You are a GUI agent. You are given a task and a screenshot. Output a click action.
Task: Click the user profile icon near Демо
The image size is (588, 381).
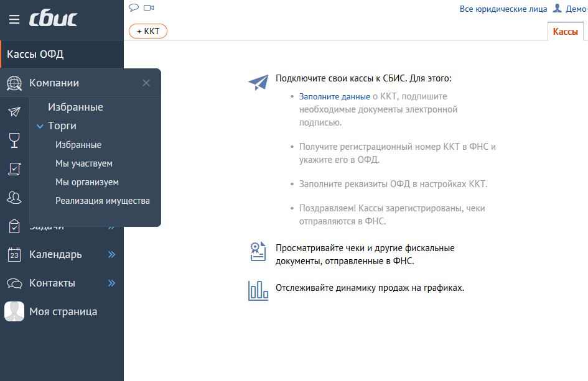(558, 8)
